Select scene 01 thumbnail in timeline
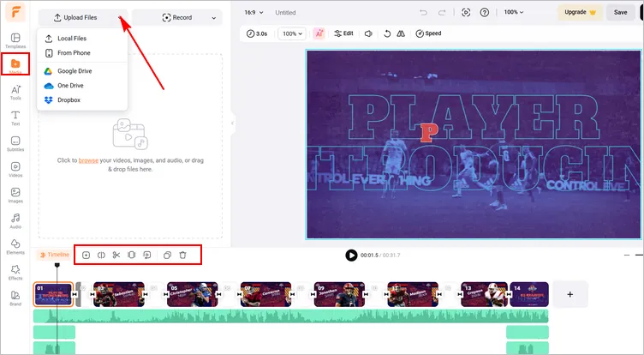Screen dimensions: 644x355 click(53, 294)
